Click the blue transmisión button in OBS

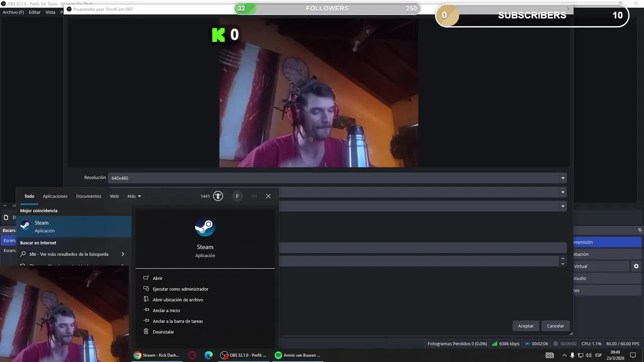(607, 242)
